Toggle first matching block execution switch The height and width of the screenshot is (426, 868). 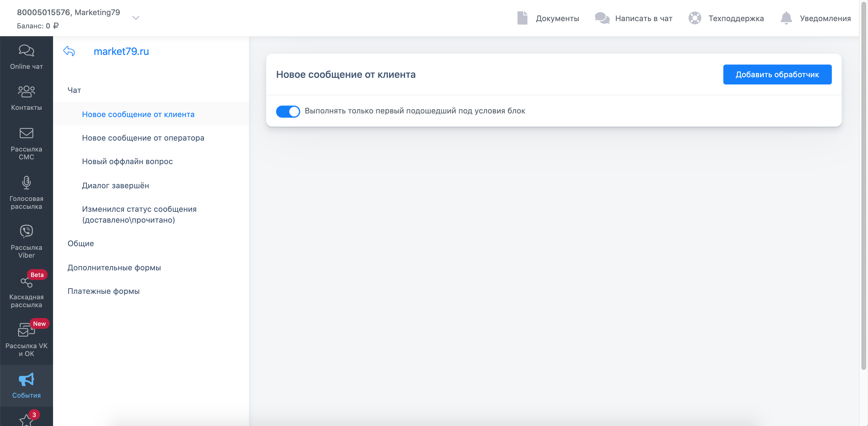288,111
